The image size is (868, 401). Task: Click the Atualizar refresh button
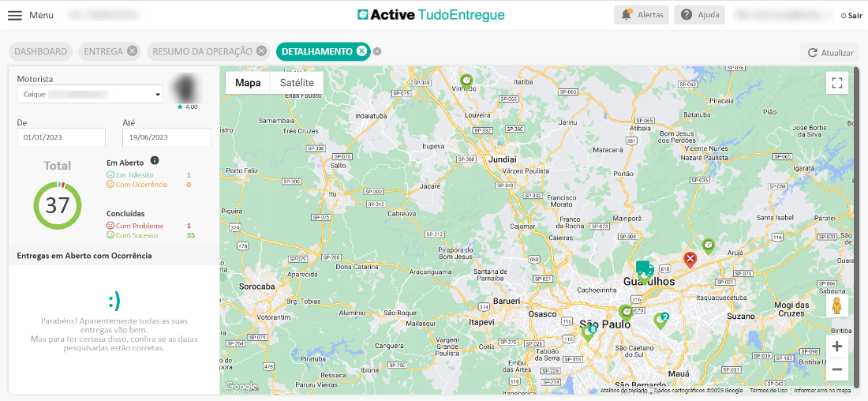tap(829, 53)
